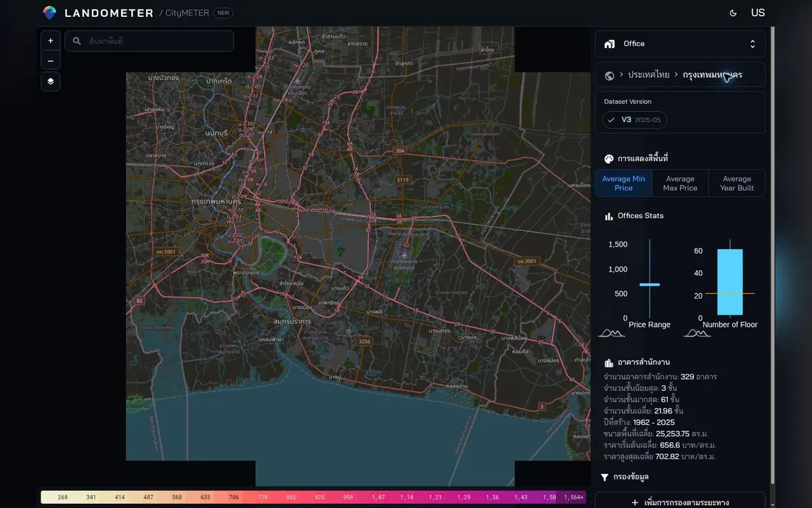Click the color palette icon
Image resolution: width=812 pixels, height=508 pixels.
(608, 158)
